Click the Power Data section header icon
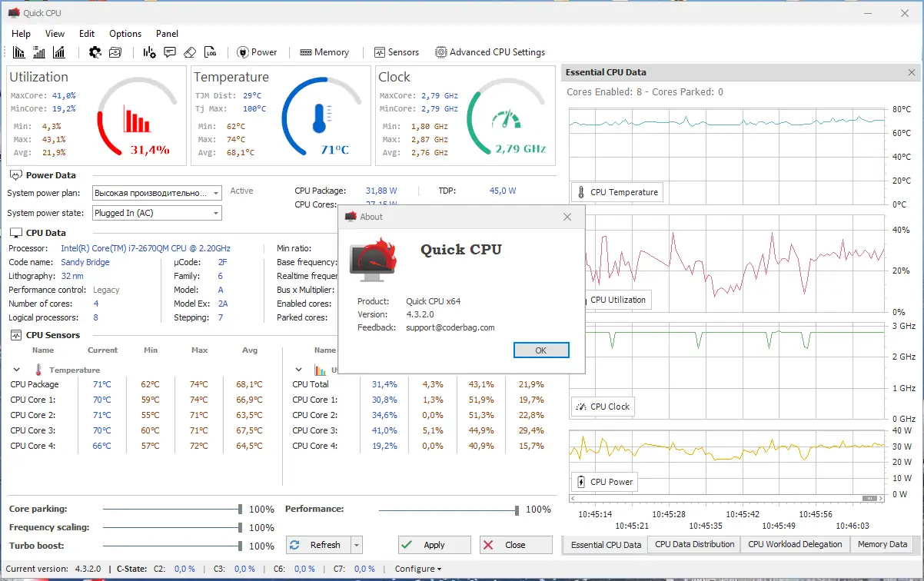The height and width of the screenshot is (581, 924). [x=15, y=175]
